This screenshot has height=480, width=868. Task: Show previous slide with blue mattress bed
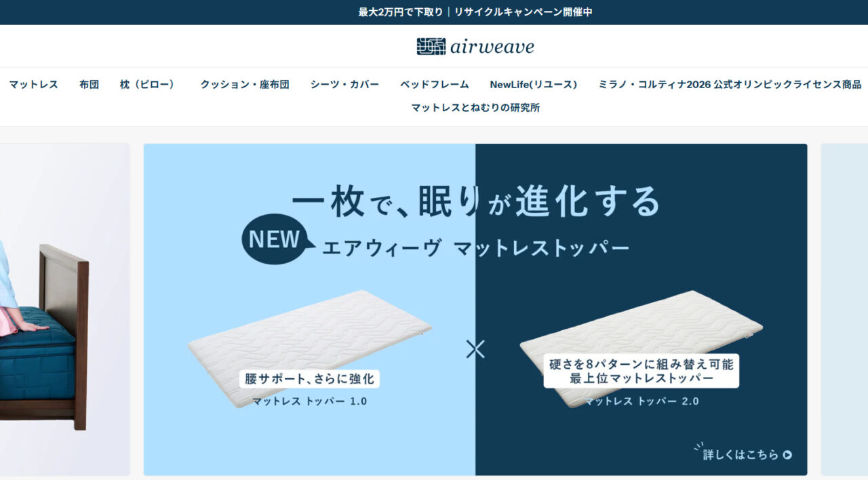click(x=64, y=309)
